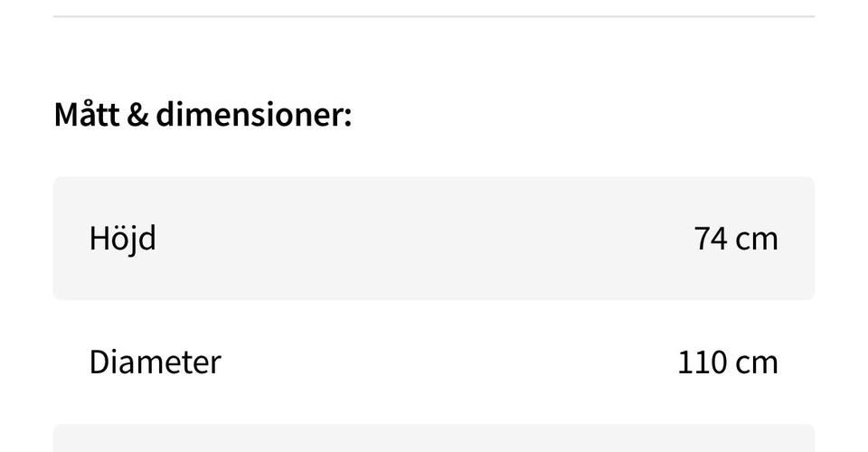Click the partially visible gray row below Diameter
This screenshot has width=868, height=452.
click(434, 438)
